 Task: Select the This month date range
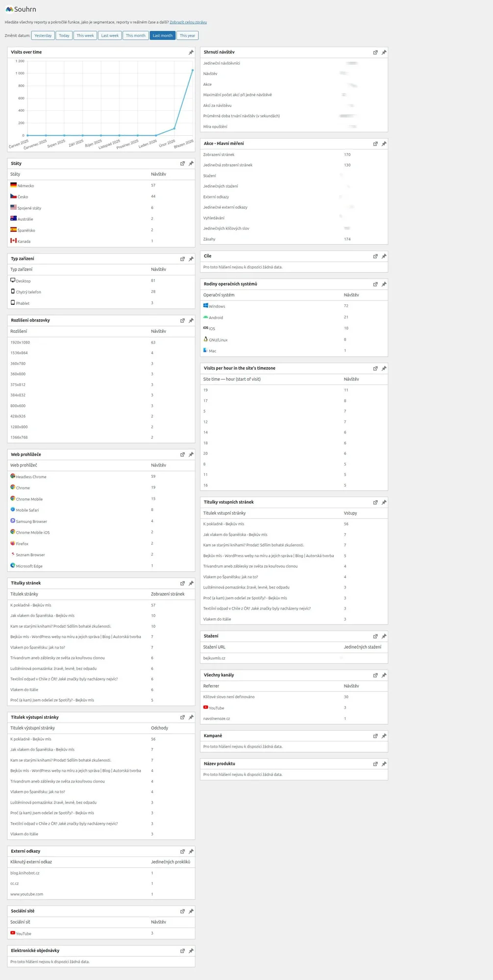pos(136,35)
